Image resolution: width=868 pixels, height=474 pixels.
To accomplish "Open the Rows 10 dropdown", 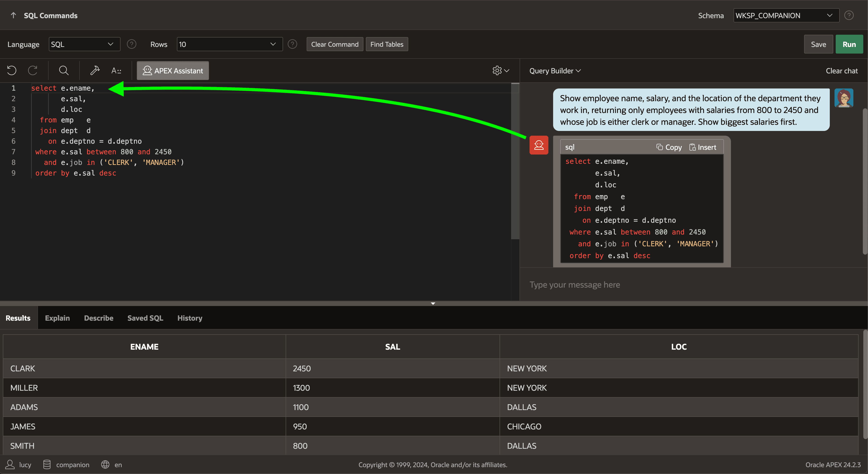I will (x=230, y=44).
